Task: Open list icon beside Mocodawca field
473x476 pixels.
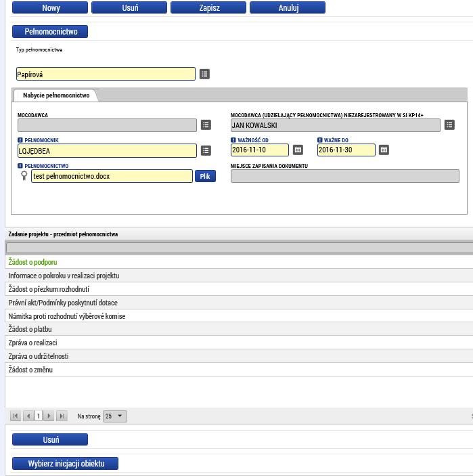Action: pyautogui.click(x=206, y=125)
